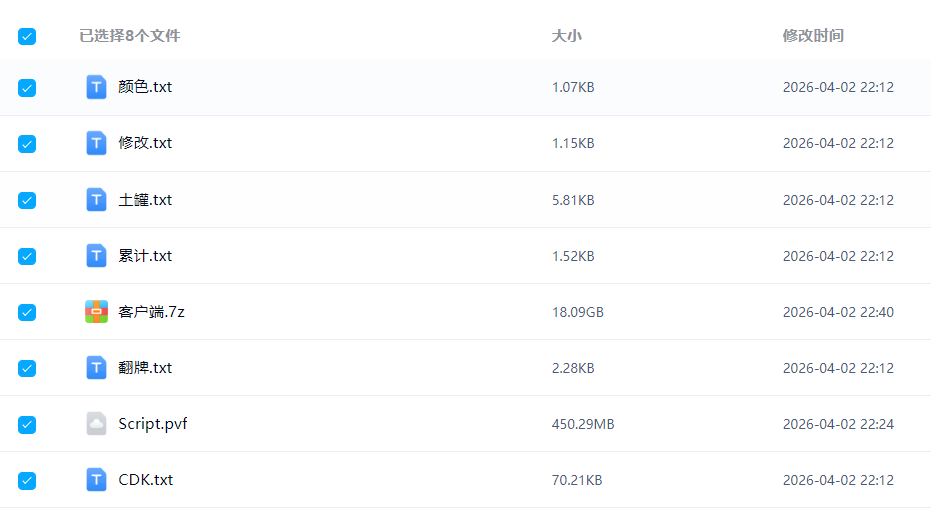
Task: Open the 翻牌.txt file name
Action: coord(145,368)
